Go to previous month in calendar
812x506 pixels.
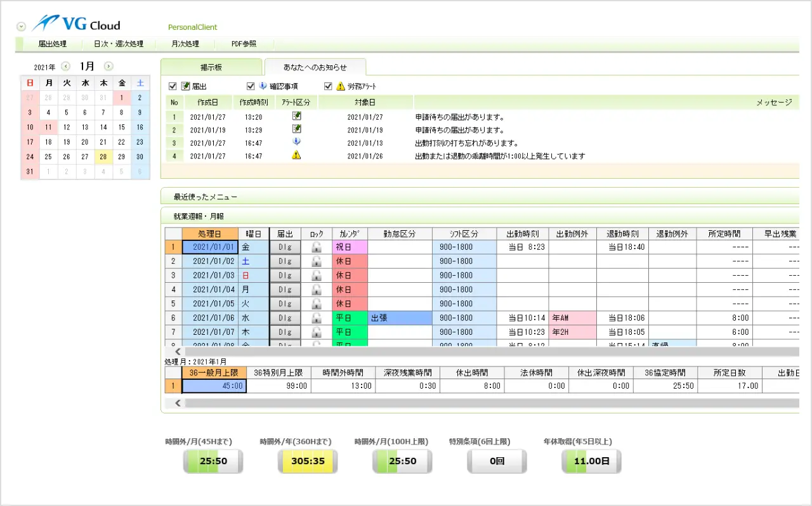click(x=65, y=67)
